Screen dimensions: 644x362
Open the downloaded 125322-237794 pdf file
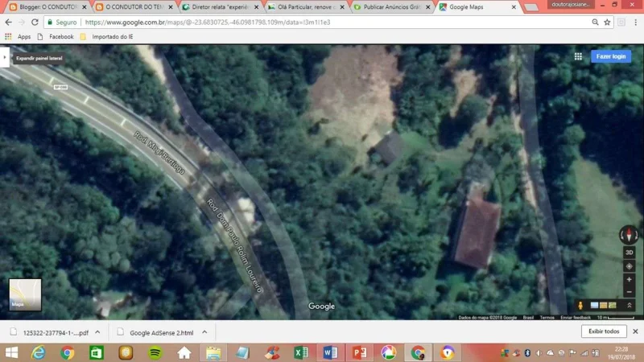click(x=49, y=332)
